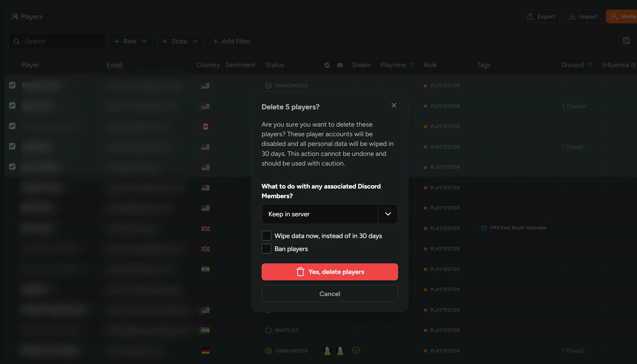Click the Import download icon

(x=572, y=17)
